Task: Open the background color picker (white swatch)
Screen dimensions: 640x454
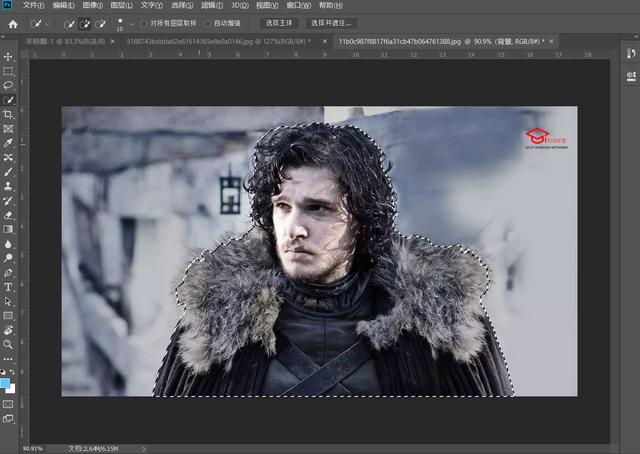Action: [12, 389]
